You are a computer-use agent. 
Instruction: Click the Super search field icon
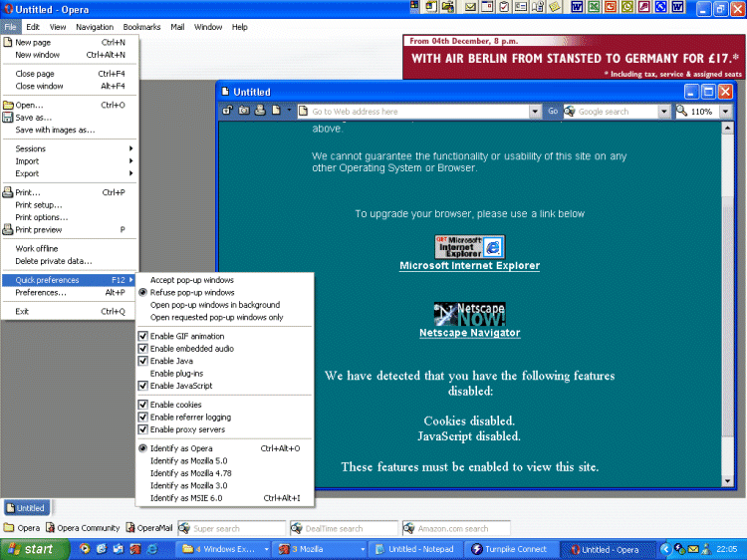coord(184,528)
